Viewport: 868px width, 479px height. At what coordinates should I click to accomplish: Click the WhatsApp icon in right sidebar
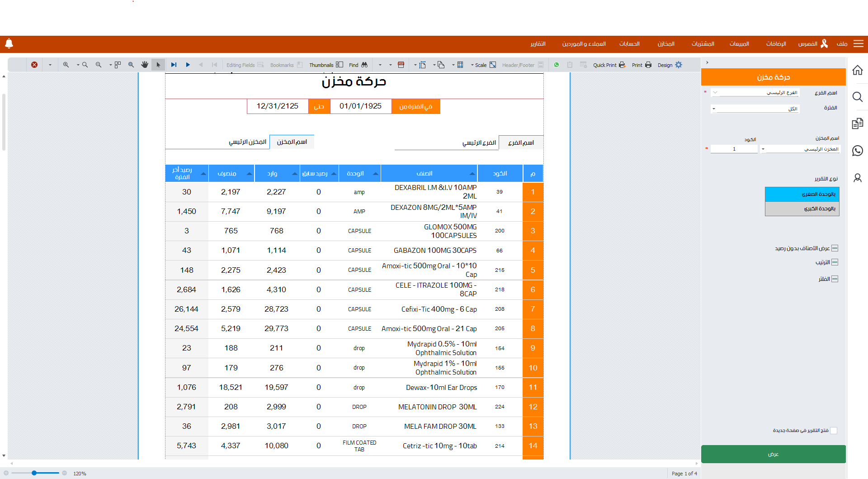tap(857, 151)
